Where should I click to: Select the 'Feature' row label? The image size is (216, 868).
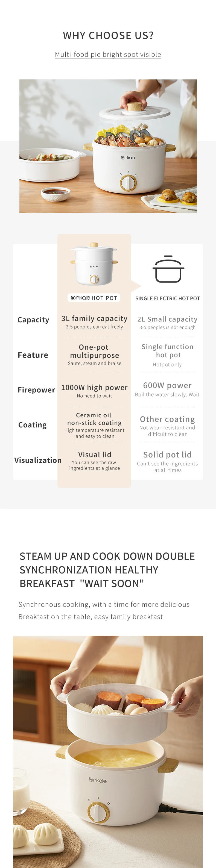tap(33, 355)
